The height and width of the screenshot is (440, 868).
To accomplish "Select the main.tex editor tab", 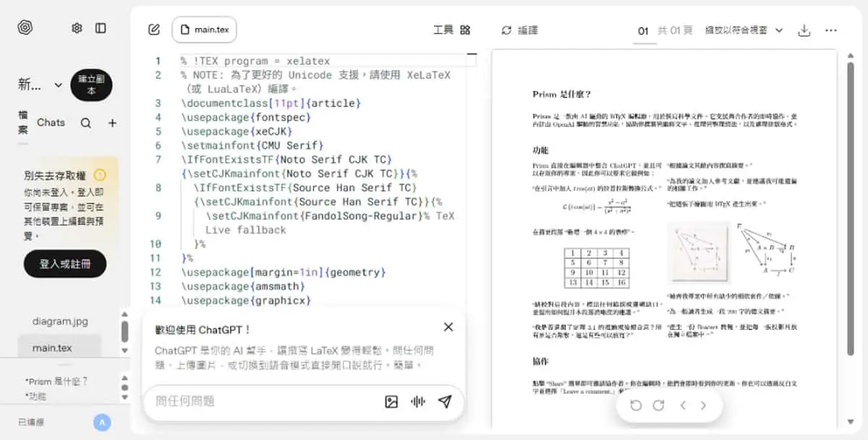I will 205,30.
